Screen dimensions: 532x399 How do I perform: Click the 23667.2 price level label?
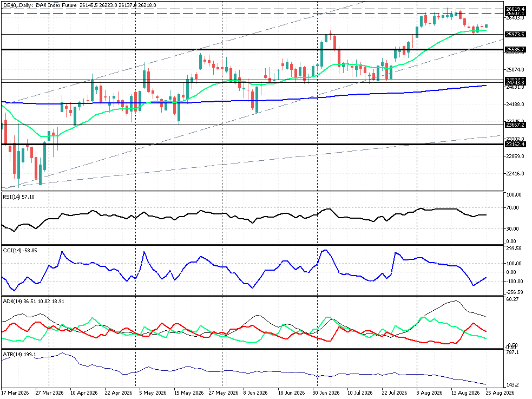[x=515, y=125]
